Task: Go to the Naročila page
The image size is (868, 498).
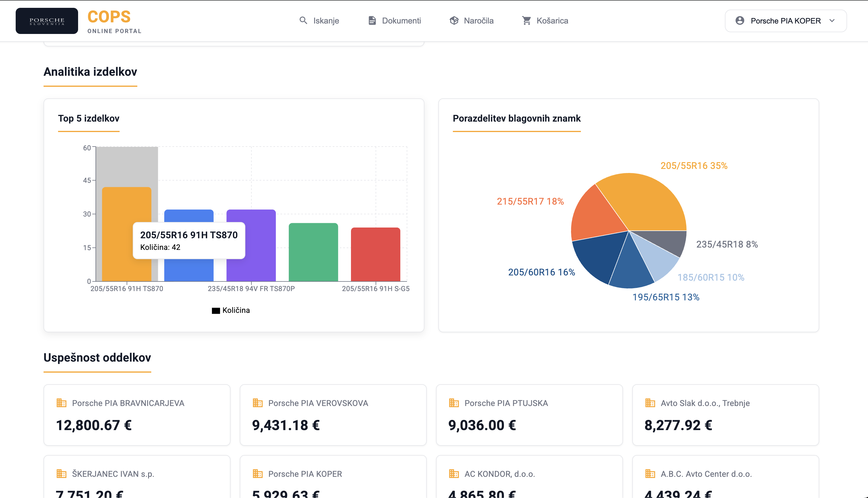Action: pyautogui.click(x=471, y=21)
